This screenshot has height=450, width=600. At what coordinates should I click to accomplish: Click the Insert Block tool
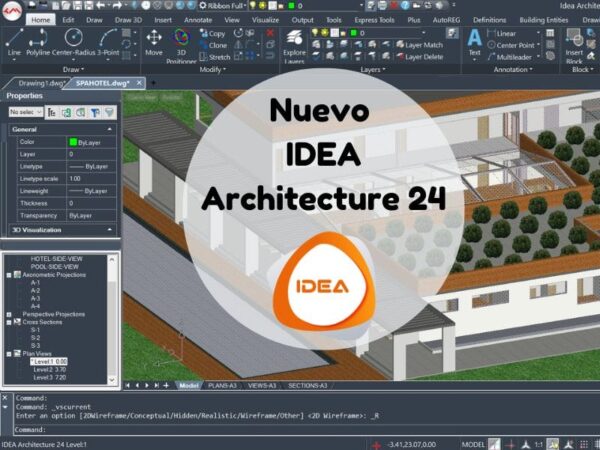point(574,46)
